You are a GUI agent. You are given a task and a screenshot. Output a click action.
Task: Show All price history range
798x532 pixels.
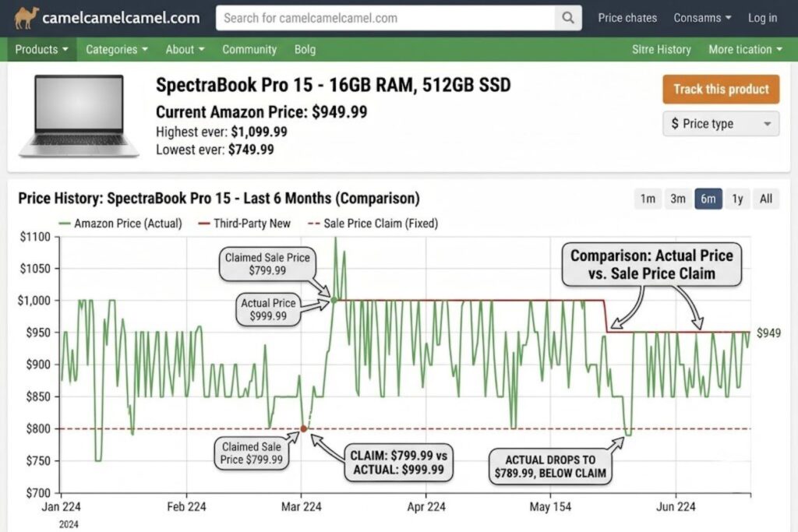(766, 199)
